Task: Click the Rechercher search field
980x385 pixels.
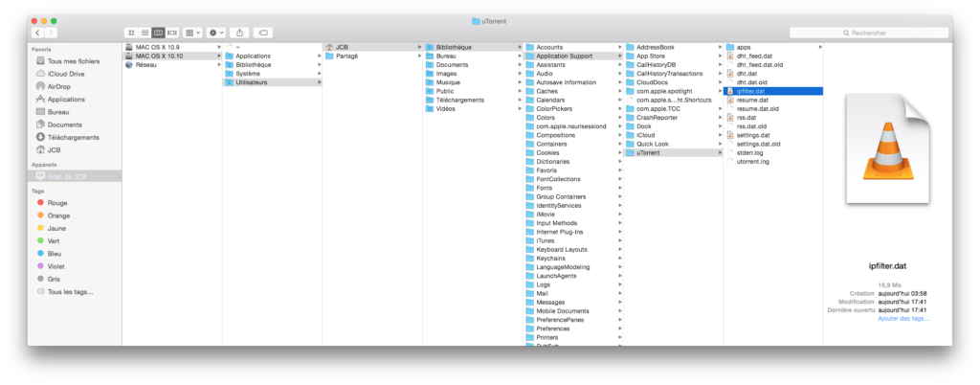Action: click(869, 33)
